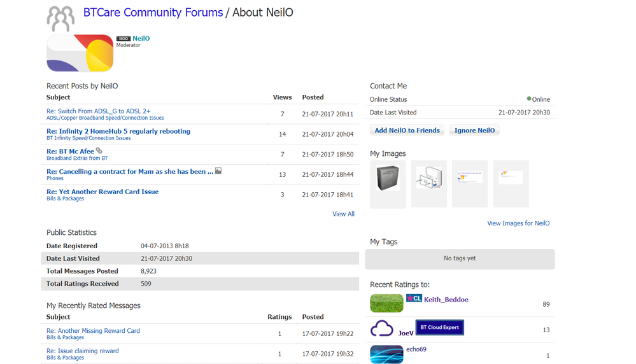Click posted time 21-07-2017 20h11
Image resolution: width=636 pixels, height=364 pixels.
click(328, 115)
